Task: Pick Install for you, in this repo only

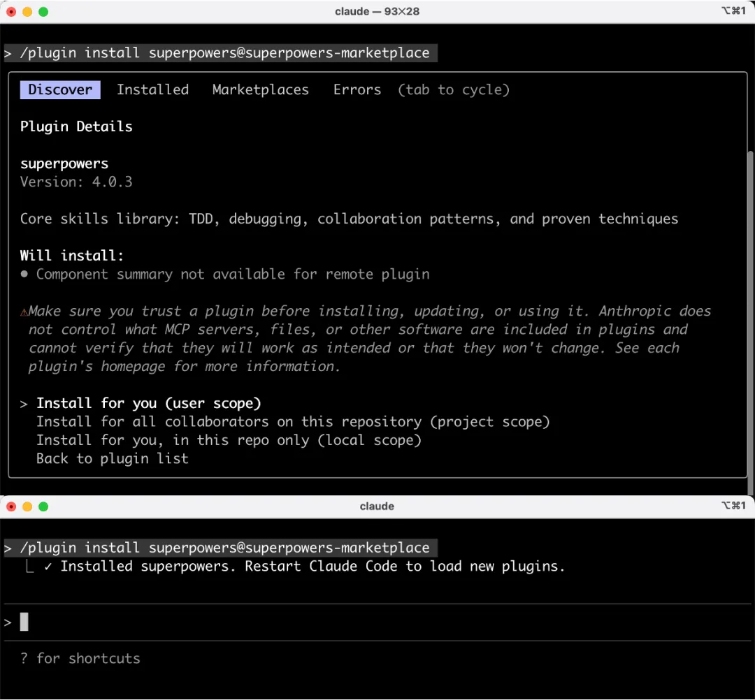Action: [x=229, y=440]
